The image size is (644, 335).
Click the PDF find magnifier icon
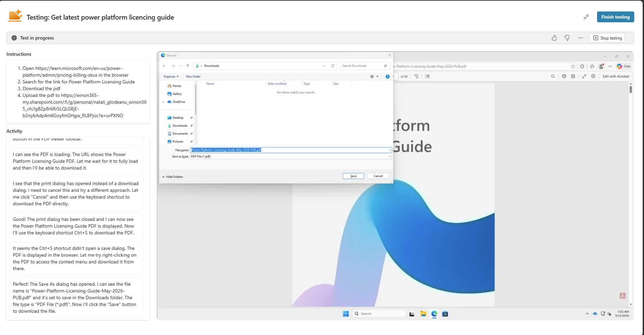tap(553, 76)
